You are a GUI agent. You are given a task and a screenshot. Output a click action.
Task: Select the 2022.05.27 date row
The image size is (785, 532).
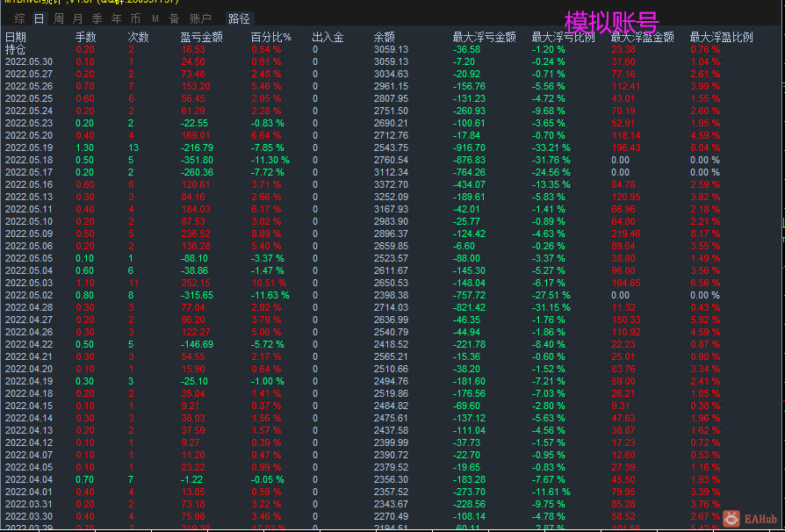coord(28,74)
